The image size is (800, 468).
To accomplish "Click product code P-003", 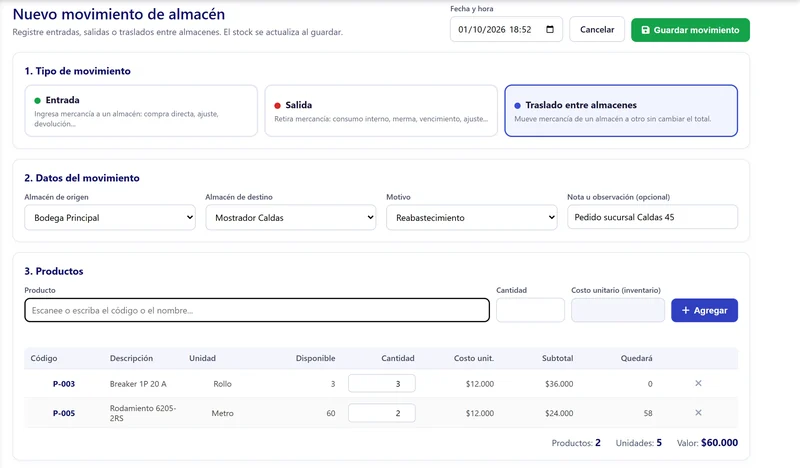I will 64,384.
